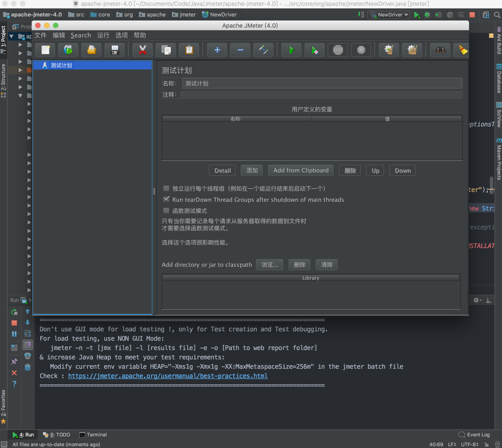The width and height of the screenshot is (502, 448).
Task: Expand the orange folder row in project tree
Action: click(x=20, y=70)
